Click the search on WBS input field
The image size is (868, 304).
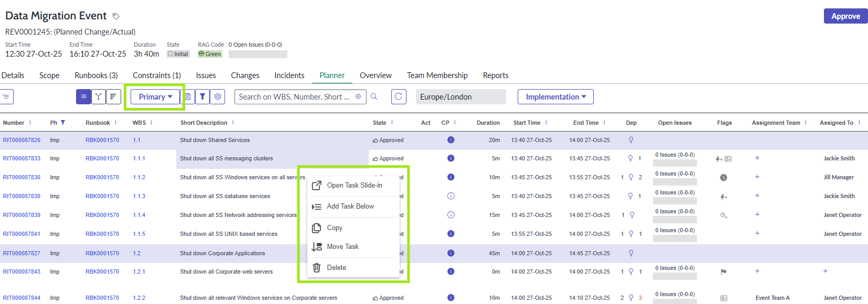(x=294, y=96)
